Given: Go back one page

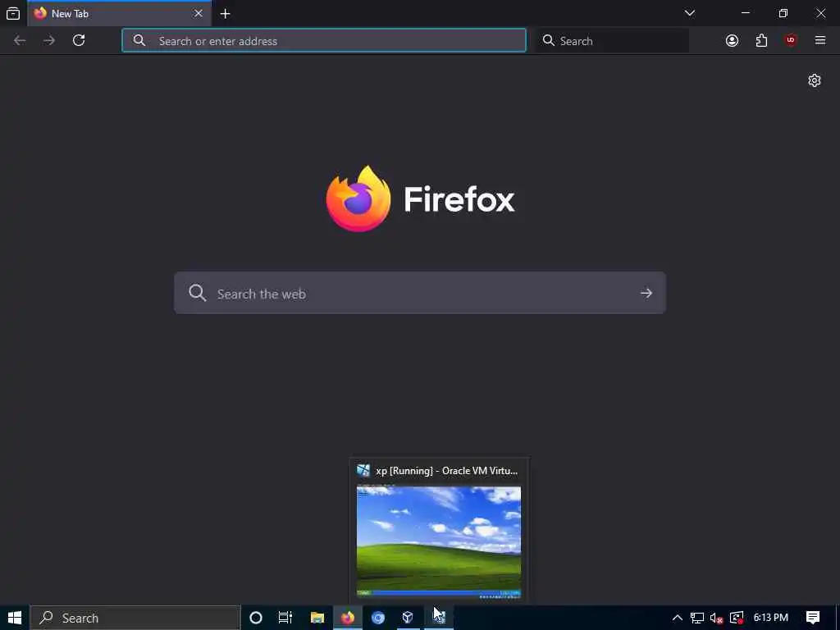Looking at the screenshot, I should [x=20, y=40].
